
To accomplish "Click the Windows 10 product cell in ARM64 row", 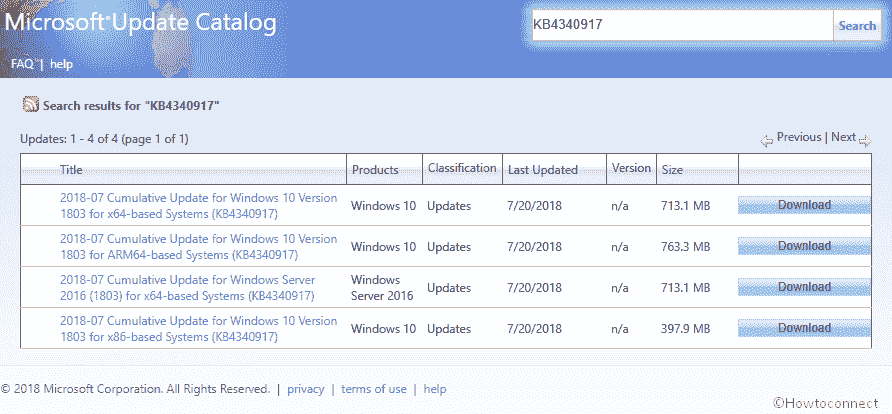I will pos(383,247).
